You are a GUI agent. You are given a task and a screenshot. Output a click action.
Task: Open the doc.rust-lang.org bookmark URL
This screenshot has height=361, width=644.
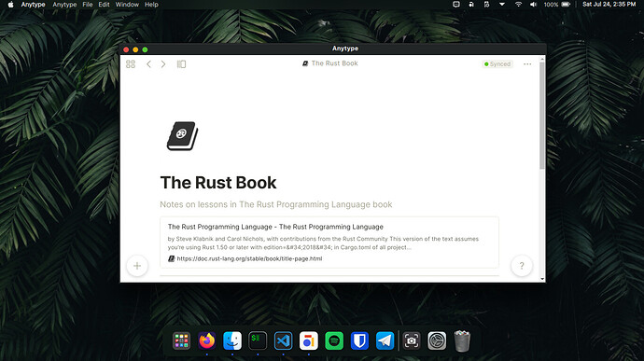pos(249,258)
